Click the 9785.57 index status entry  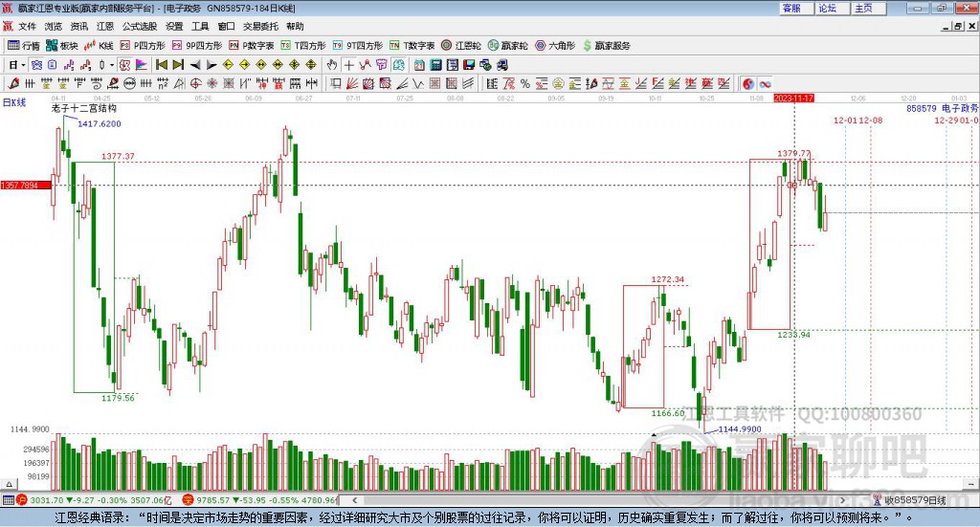coord(261,500)
